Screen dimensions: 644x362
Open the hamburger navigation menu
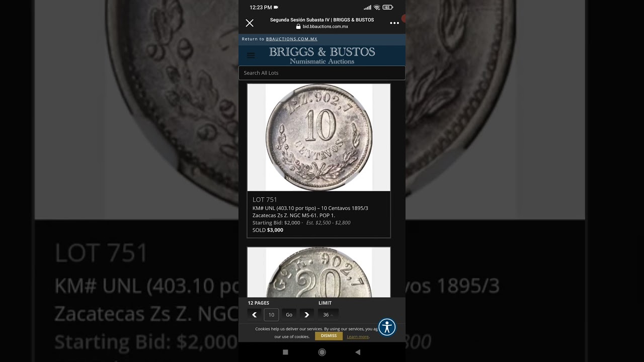tap(251, 55)
